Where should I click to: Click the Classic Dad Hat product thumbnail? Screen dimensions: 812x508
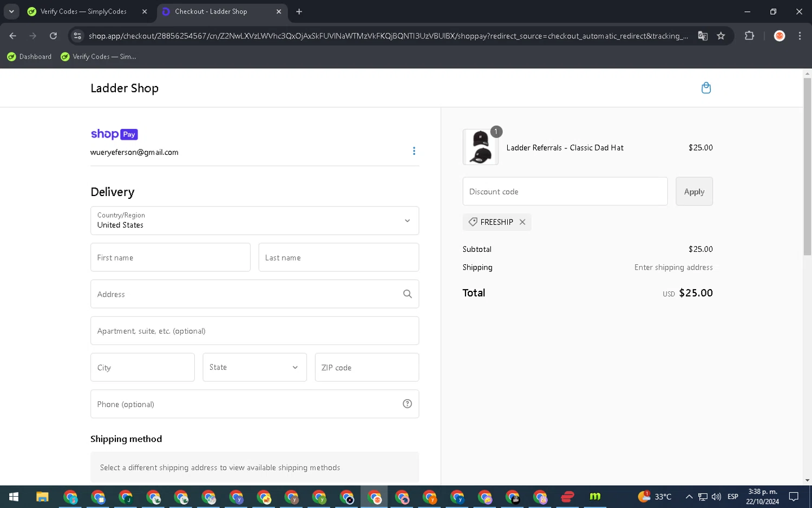point(480,147)
